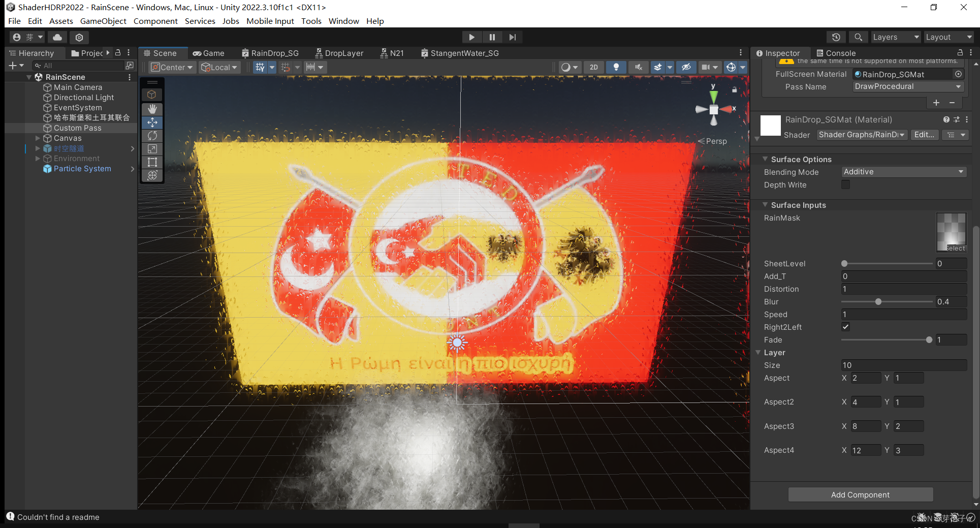980x528 pixels.
Task: Select the Rect tool
Action: pyautogui.click(x=152, y=162)
